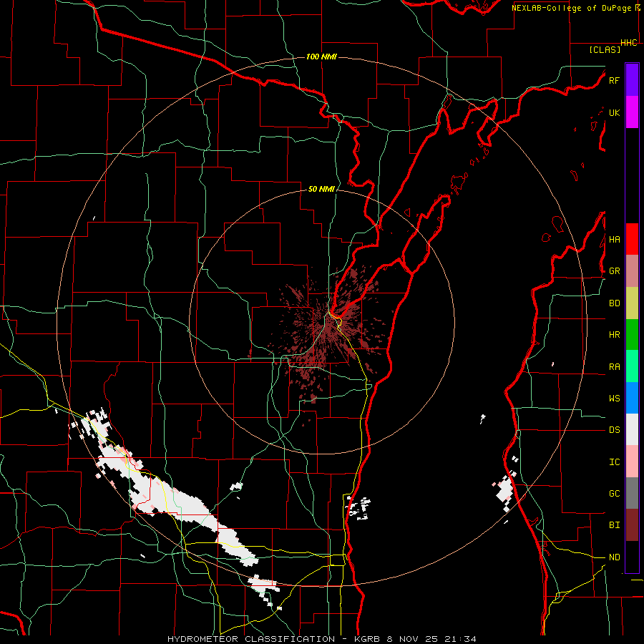Click the DS white legend swatch
This screenshot has width=644, height=644.
pyautogui.click(x=632, y=429)
